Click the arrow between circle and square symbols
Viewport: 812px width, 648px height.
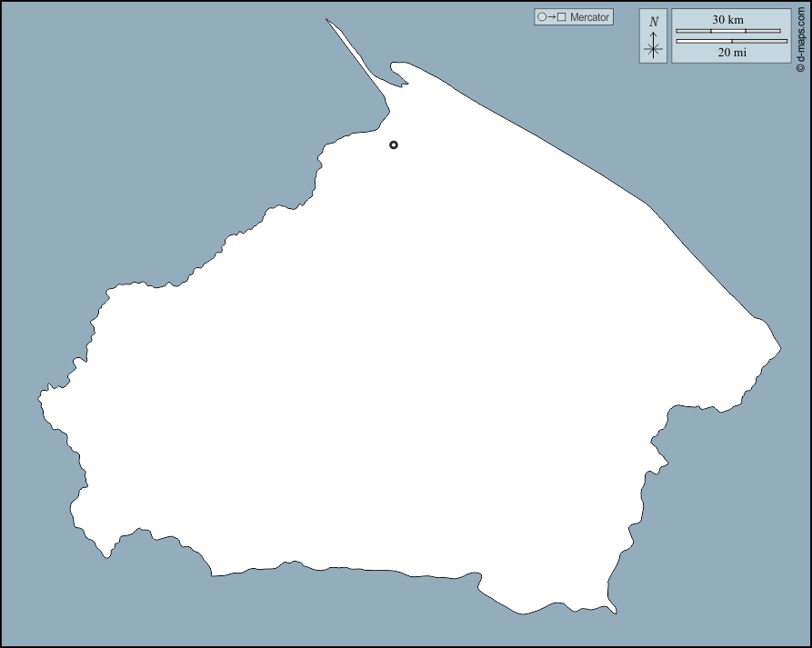[x=552, y=17]
